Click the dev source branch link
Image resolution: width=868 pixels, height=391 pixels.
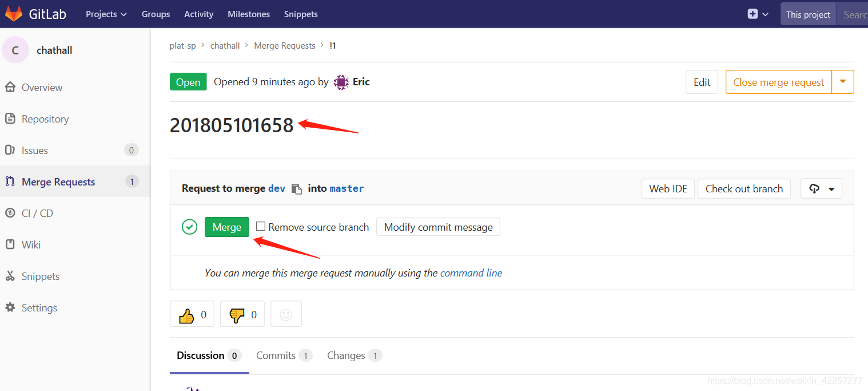click(x=277, y=188)
